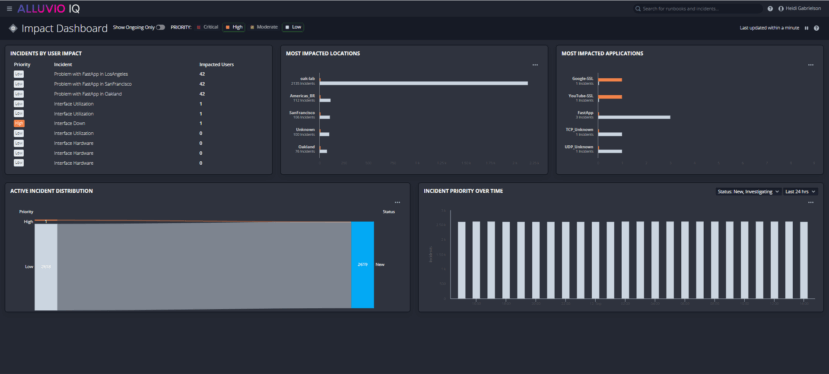
Task: Open Most Impacted Applications more-options menu
Action: (810, 65)
